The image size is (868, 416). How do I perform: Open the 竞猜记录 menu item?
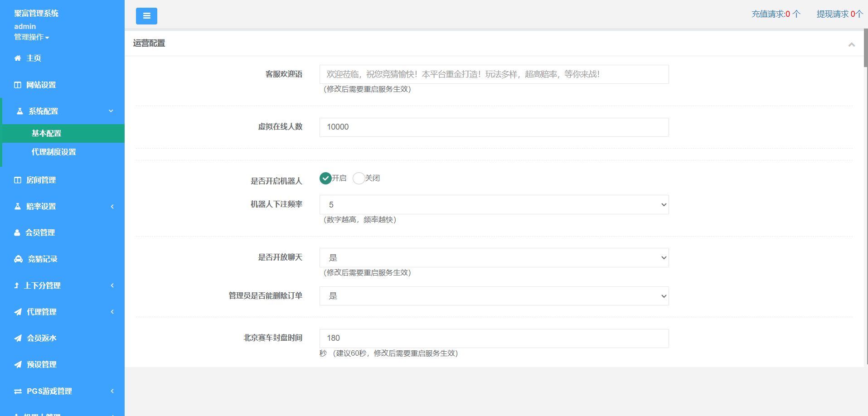tap(62, 259)
